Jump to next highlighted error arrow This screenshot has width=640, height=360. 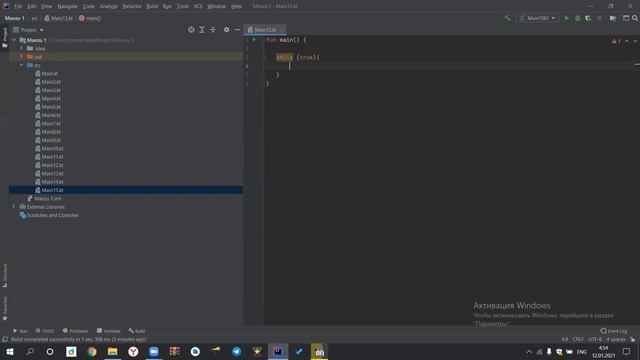(635, 41)
